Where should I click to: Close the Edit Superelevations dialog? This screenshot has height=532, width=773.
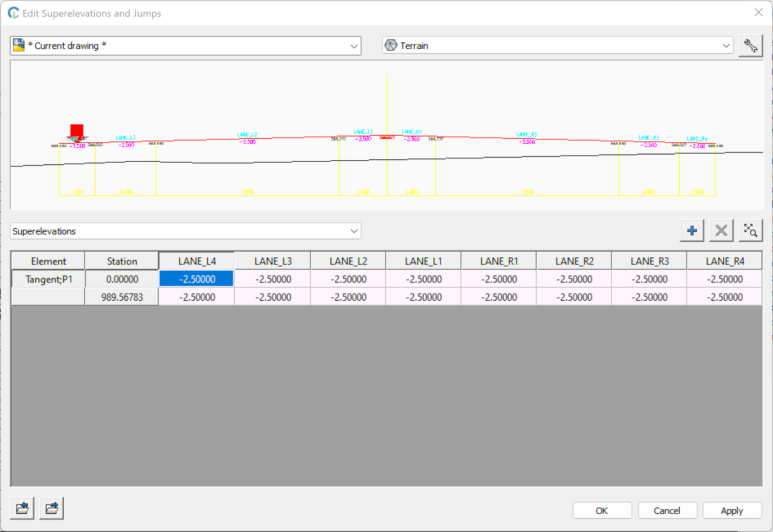(759, 13)
